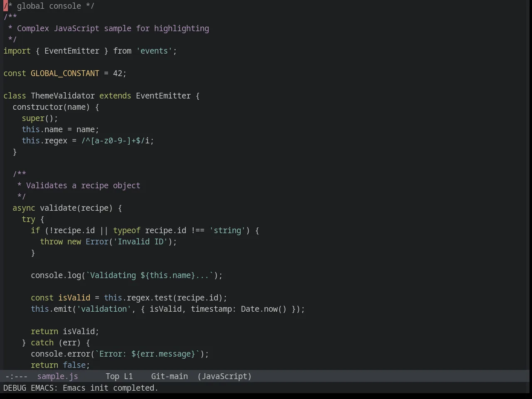
Task: Place cursor on 'global console' comment
Action: click(x=49, y=6)
